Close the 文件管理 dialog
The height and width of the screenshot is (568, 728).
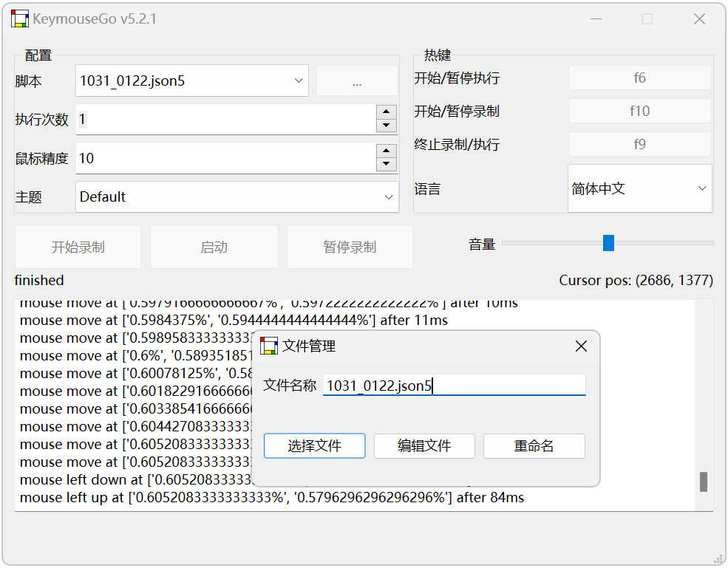pyautogui.click(x=581, y=346)
